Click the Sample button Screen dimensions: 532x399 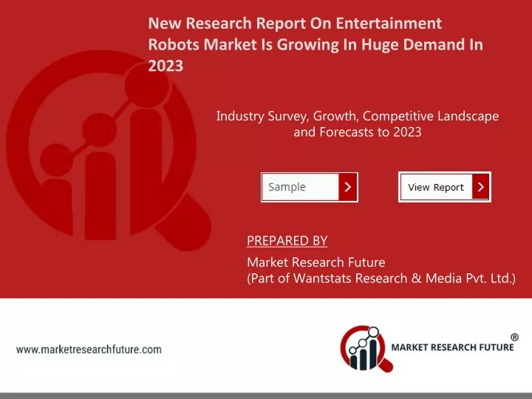[x=310, y=187]
